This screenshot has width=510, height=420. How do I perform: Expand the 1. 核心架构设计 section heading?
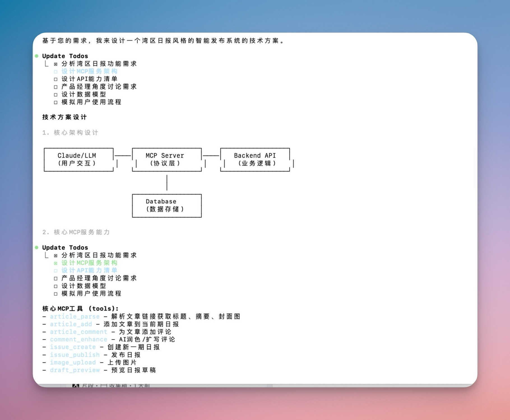point(70,132)
